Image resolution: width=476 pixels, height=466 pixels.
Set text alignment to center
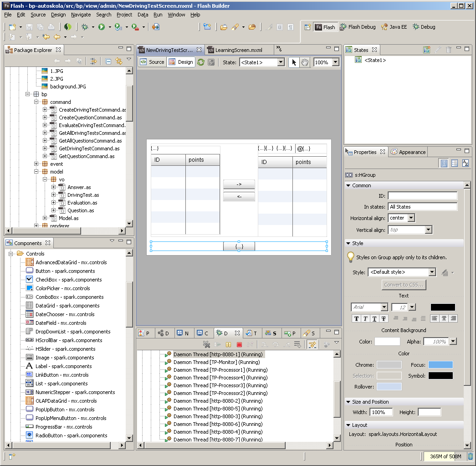pos(444,318)
